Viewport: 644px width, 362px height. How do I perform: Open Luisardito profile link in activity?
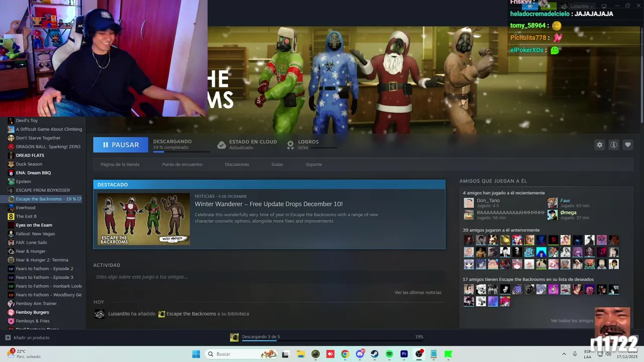119,314
